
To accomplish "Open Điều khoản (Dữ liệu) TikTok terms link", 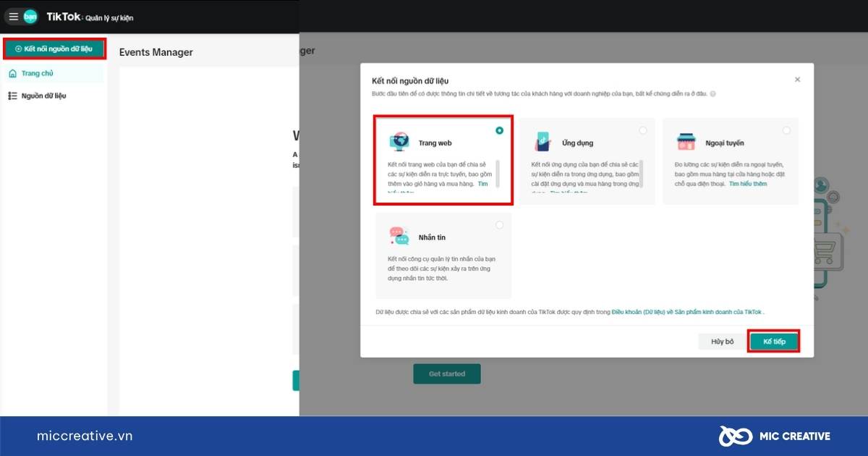I will point(687,312).
